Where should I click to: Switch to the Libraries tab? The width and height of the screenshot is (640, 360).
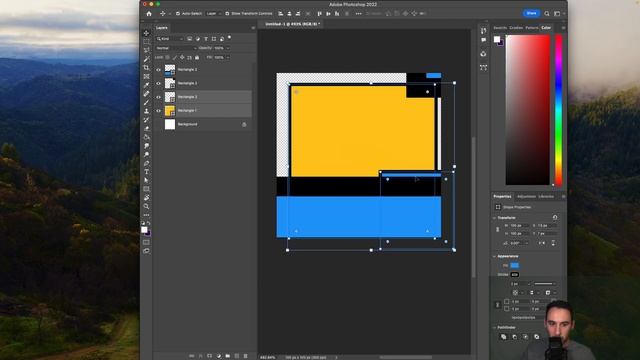coord(546,196)
